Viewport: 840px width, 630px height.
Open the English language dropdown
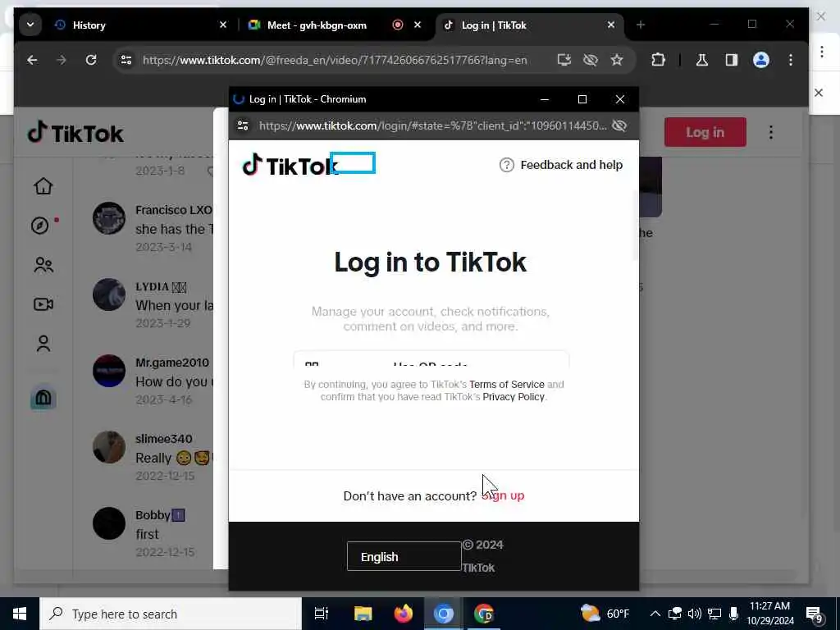tap(404, 557)
